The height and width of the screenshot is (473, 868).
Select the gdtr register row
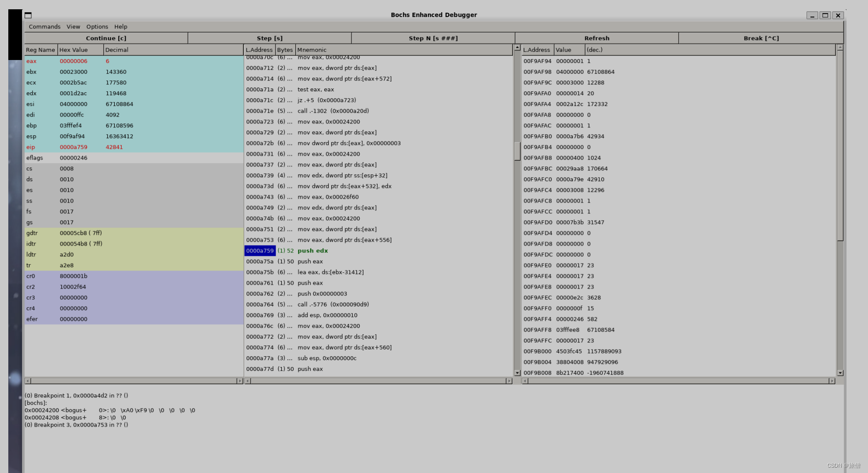tap(134, 233)
